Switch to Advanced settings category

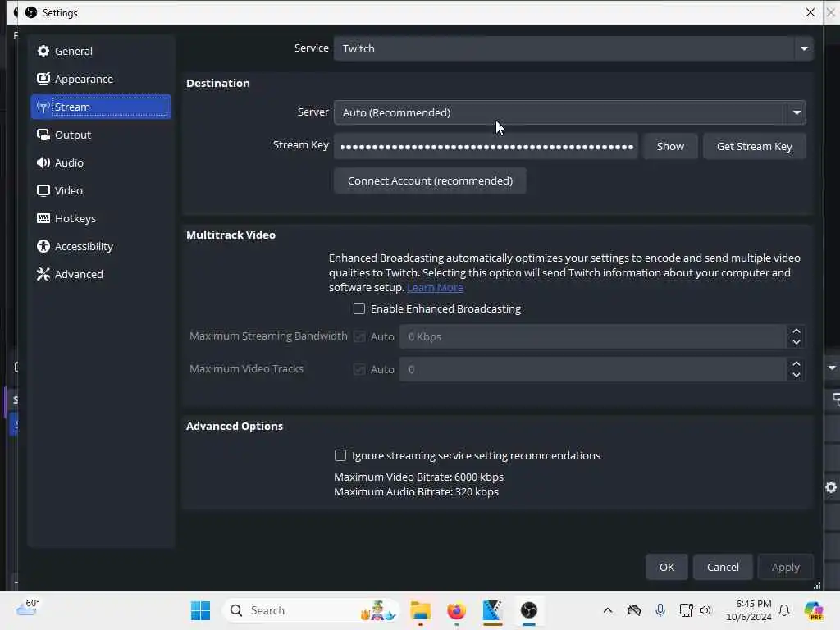(101, 274)
